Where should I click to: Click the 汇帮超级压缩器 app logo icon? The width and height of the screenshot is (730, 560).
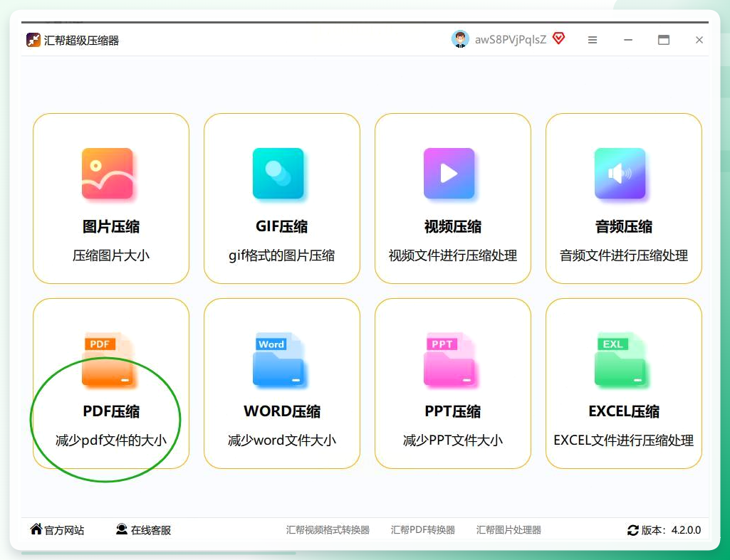[x=33, y=40]
